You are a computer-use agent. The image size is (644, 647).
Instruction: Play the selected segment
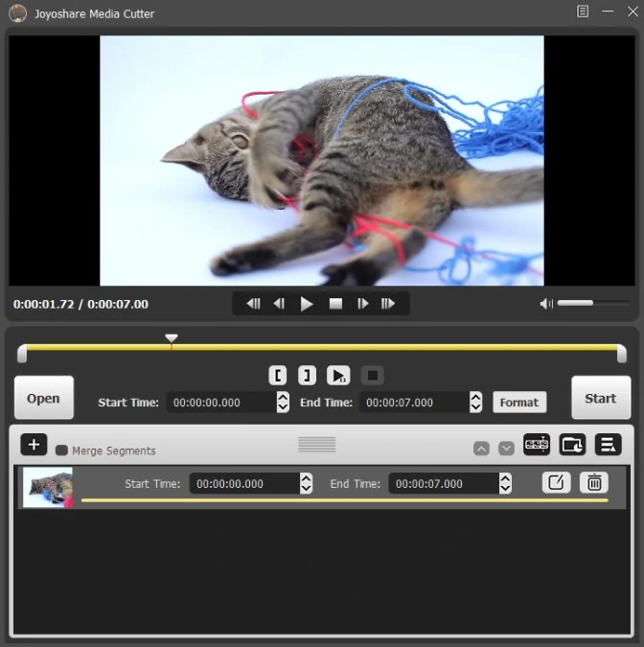coord(338,376)
